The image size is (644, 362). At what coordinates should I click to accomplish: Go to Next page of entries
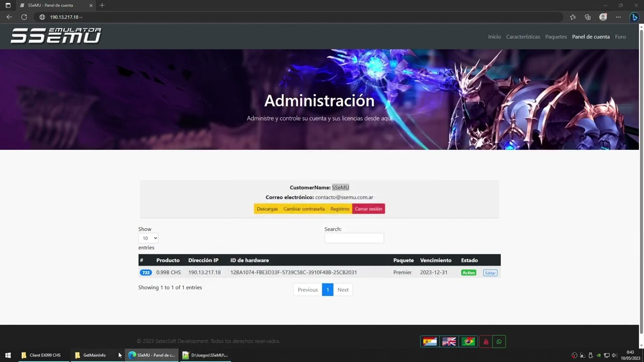(343, 290)
